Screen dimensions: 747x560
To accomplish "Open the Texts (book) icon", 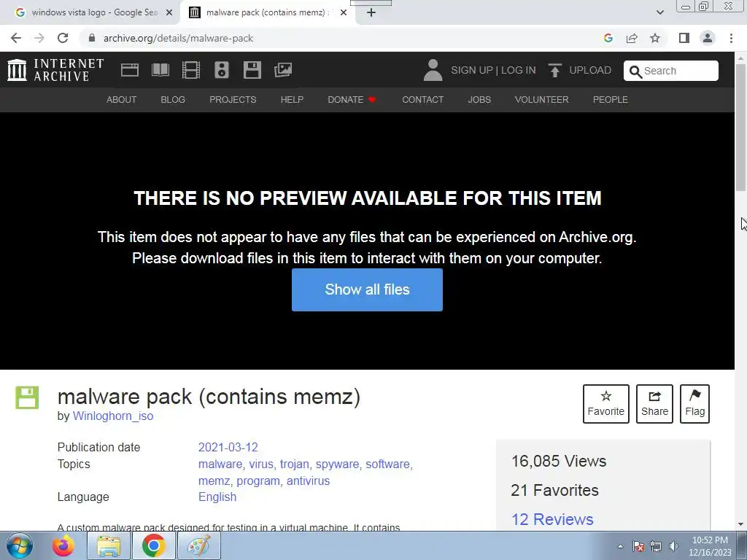I will tap(160, 70).
